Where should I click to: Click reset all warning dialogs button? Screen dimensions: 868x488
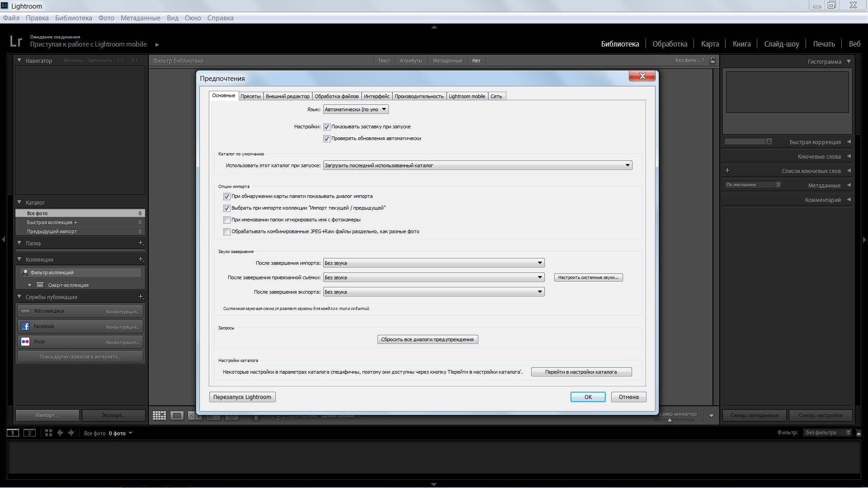(427, 339)
